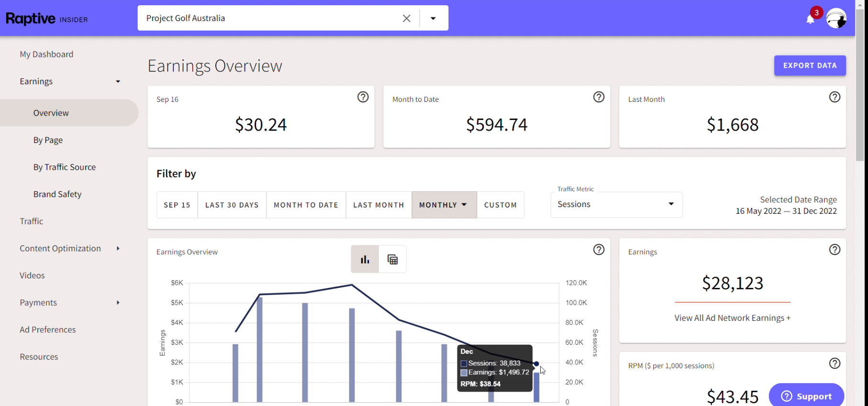
Task: Select the Custom date filter
Action: (501, 205)
